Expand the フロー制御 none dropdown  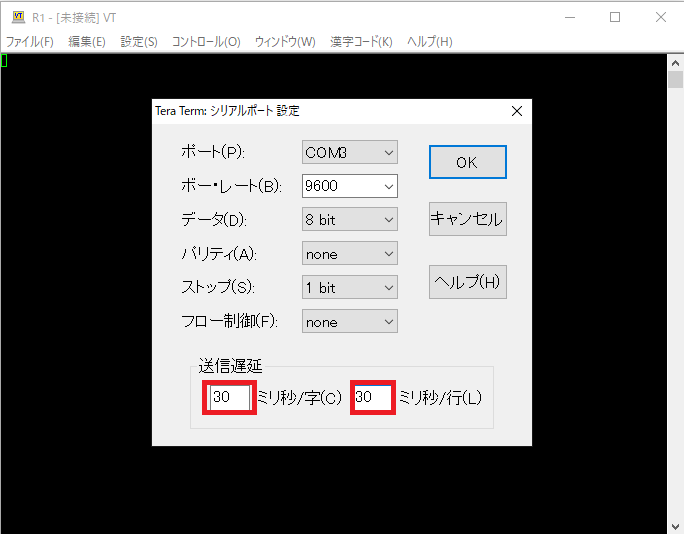[349, 322]
